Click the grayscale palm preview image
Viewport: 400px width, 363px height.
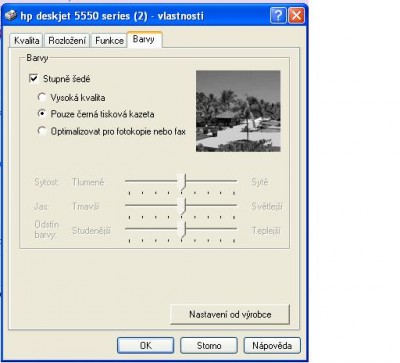[x=238, y=111]
